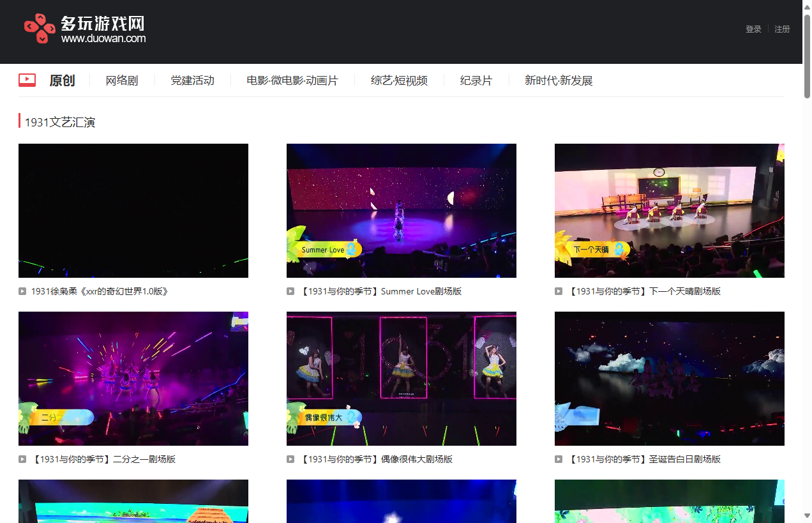Click the scrollbar down arrow
Image resolution: width=812 pixels, height=523 pixels.
[x=807, y=515]
